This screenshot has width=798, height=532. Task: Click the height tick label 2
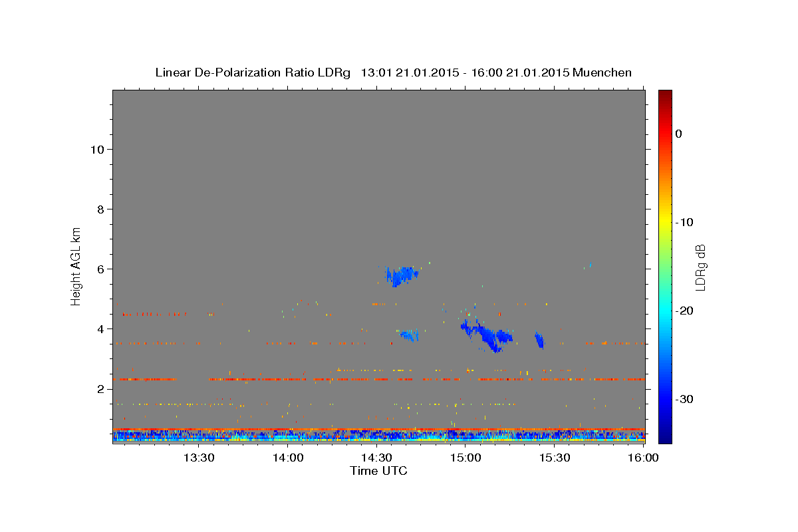100,388
